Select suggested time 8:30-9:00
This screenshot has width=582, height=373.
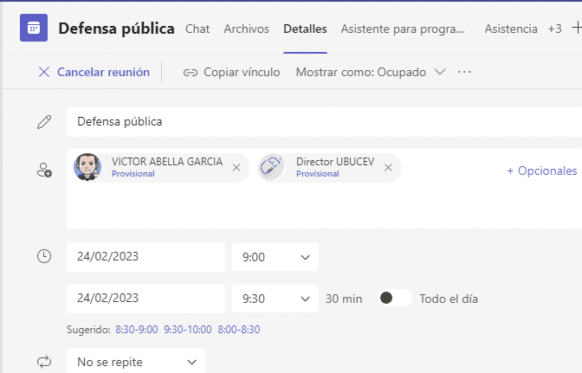(137, 329)
